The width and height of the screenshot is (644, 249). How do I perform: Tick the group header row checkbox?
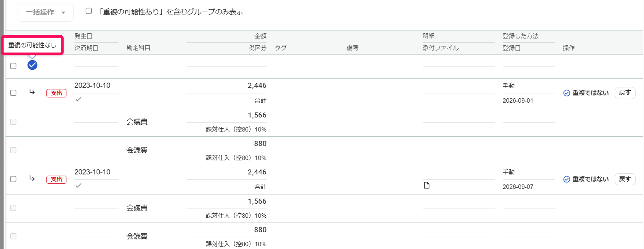tap(13, 66)
